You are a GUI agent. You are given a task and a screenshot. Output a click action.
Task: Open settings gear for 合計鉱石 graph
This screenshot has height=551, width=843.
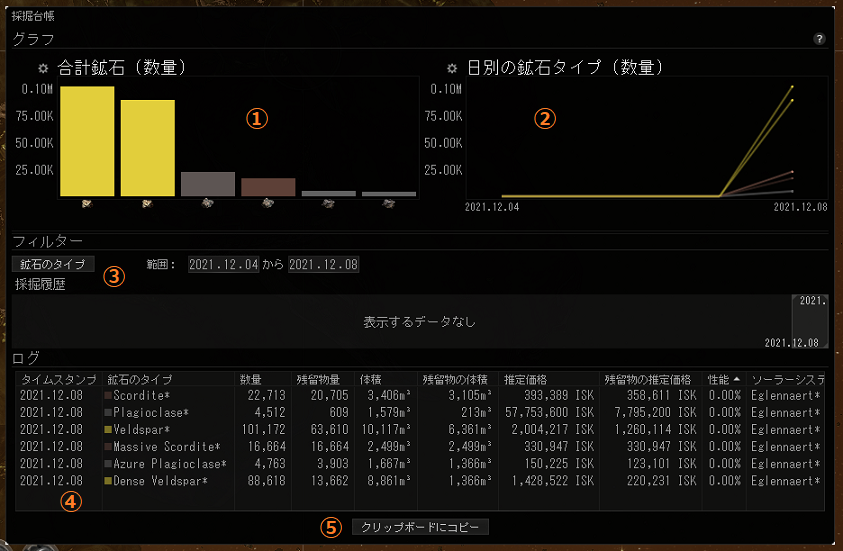coord(43,68)
